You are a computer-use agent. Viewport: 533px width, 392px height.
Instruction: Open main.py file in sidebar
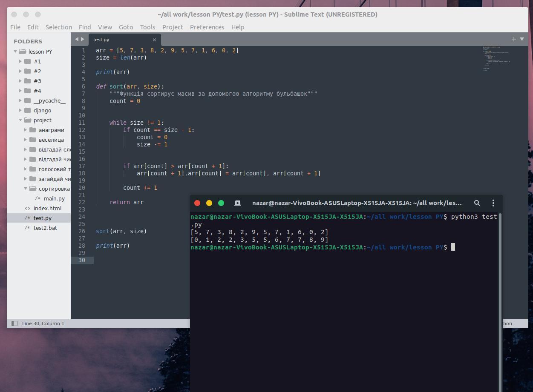(x=54, y=198)
